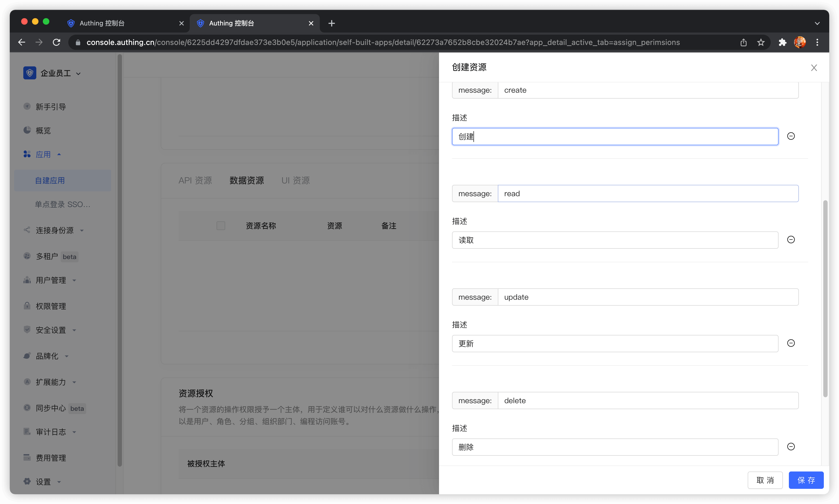The image size is (839, 504).
Task: Click the drawer's vertical scrollbar
Action: coord(825,299)
